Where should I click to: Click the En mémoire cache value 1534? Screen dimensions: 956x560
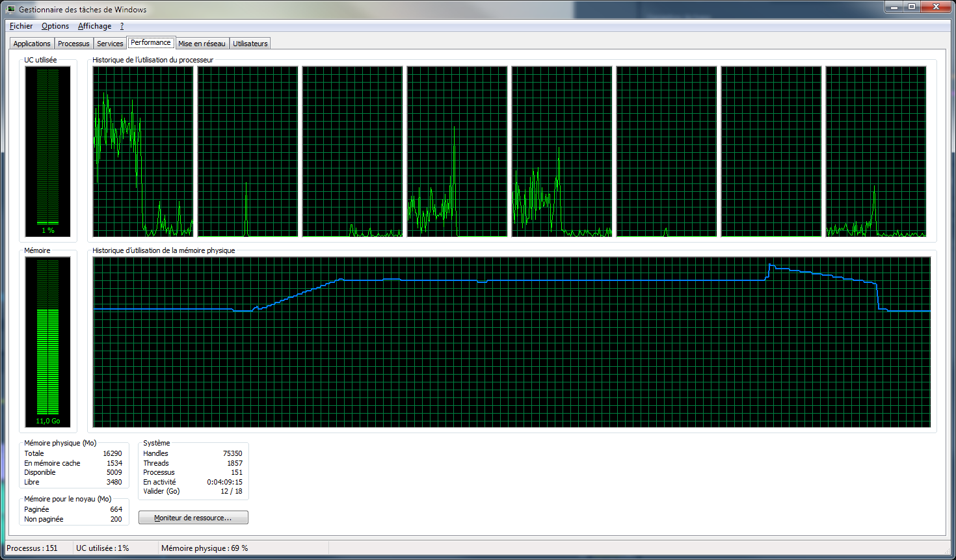(x=114, y=463)
